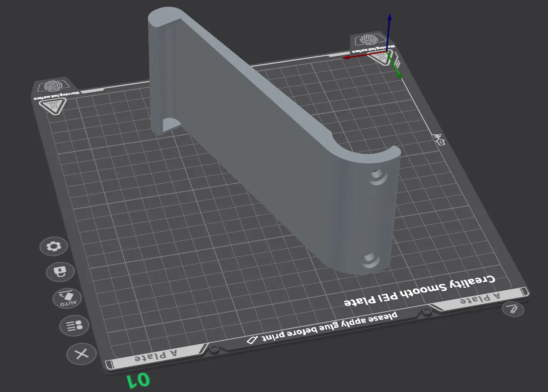
Task: Edit the plate name with the pencil icon
Action: pyautogui.click(x=513, y=309)
